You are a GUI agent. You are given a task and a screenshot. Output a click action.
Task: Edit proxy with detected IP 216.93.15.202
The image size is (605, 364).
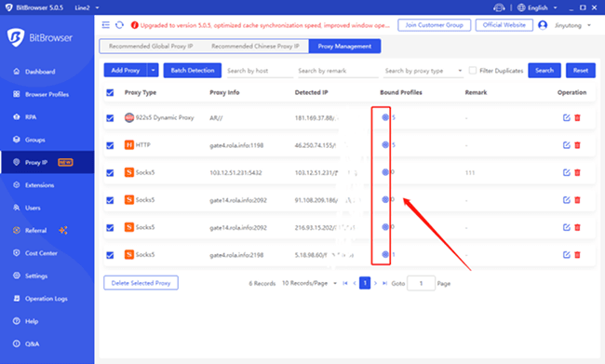point(566,227)
